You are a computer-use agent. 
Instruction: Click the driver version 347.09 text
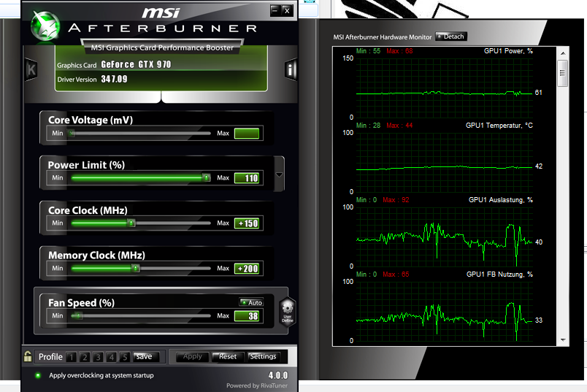pyautogui.click(x=114, y=79)
